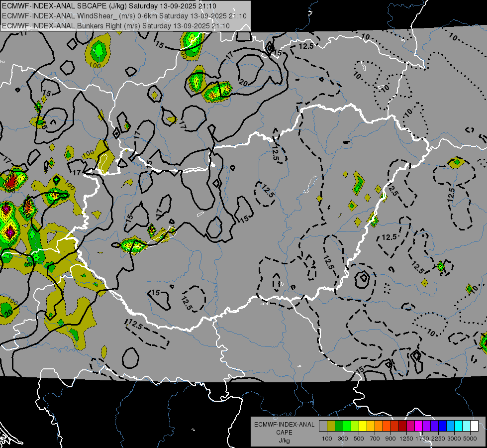Click the WindShear 0-6km title line
Screen dimensions: 487x448
[x=124, y=16]
